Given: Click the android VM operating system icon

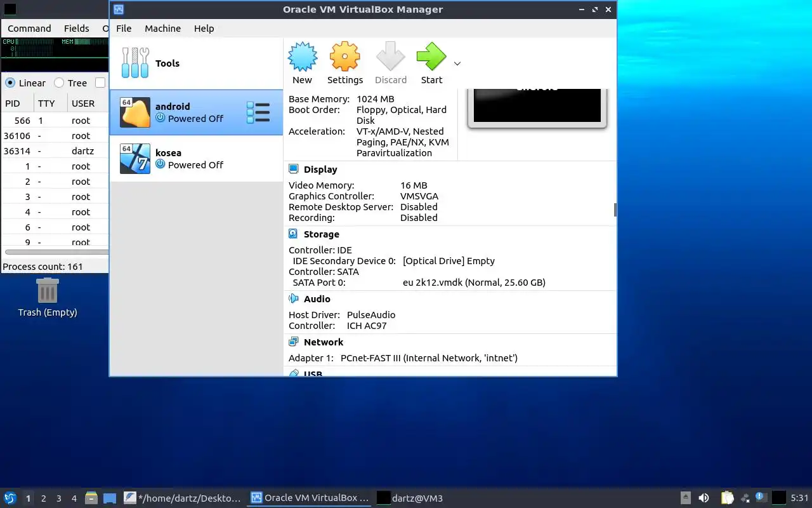Looking at the screenshot, I should point(135,112).
